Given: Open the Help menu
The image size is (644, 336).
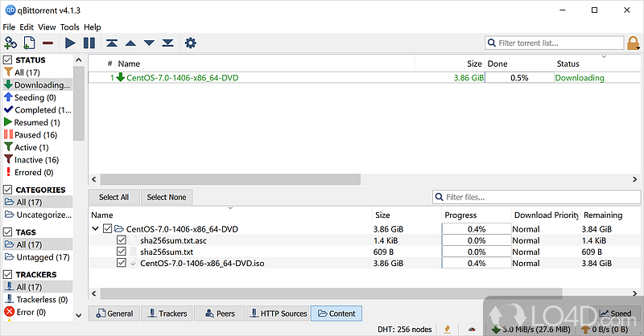Looking at the screenshot, I should tap(93, 27).
